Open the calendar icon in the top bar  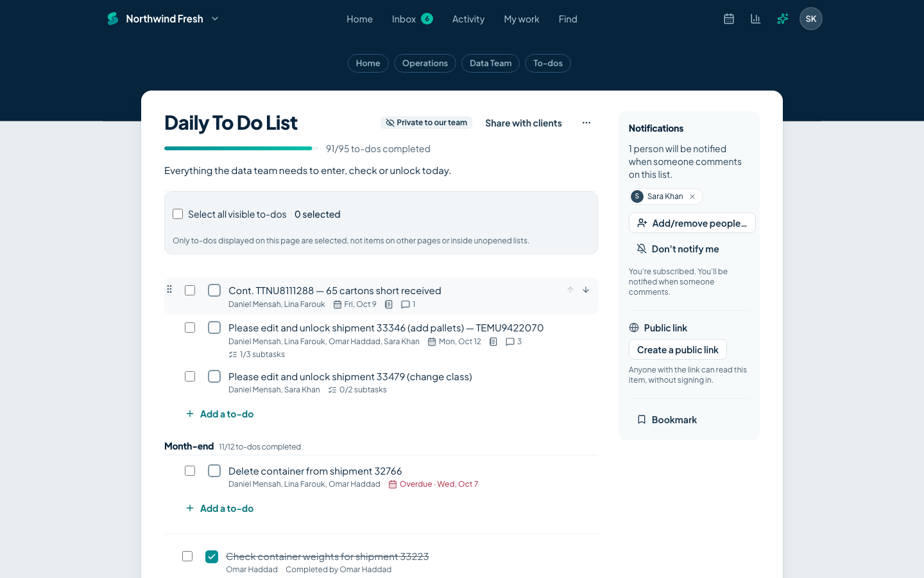729,19
